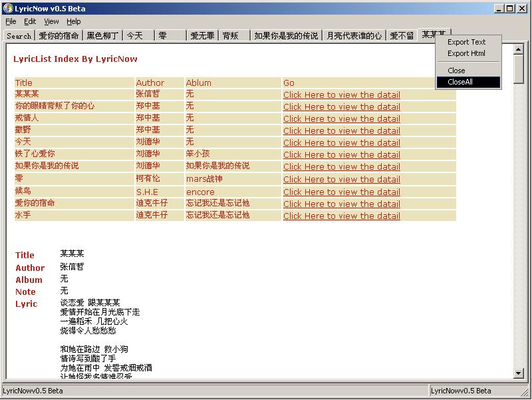Choose Export Text from context menu

(467, 42)
